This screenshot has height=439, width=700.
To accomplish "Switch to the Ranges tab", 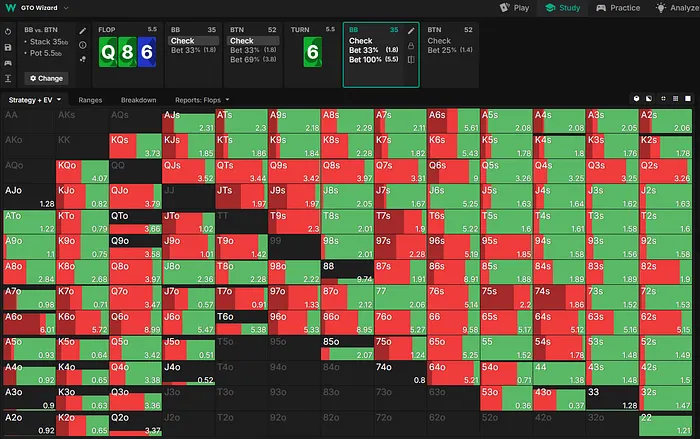I will click(90, 100).
